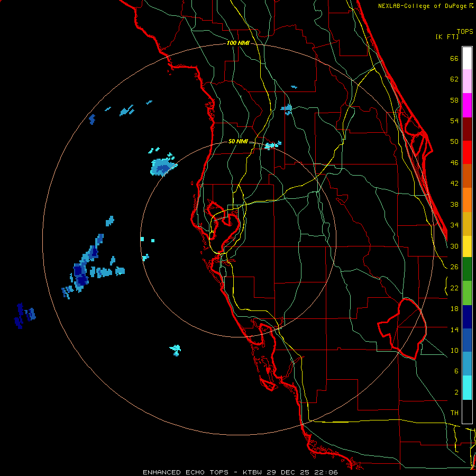The image size is (476, 476).
Task: Choose the cyan legend swatch
Action: click(467, 388)
